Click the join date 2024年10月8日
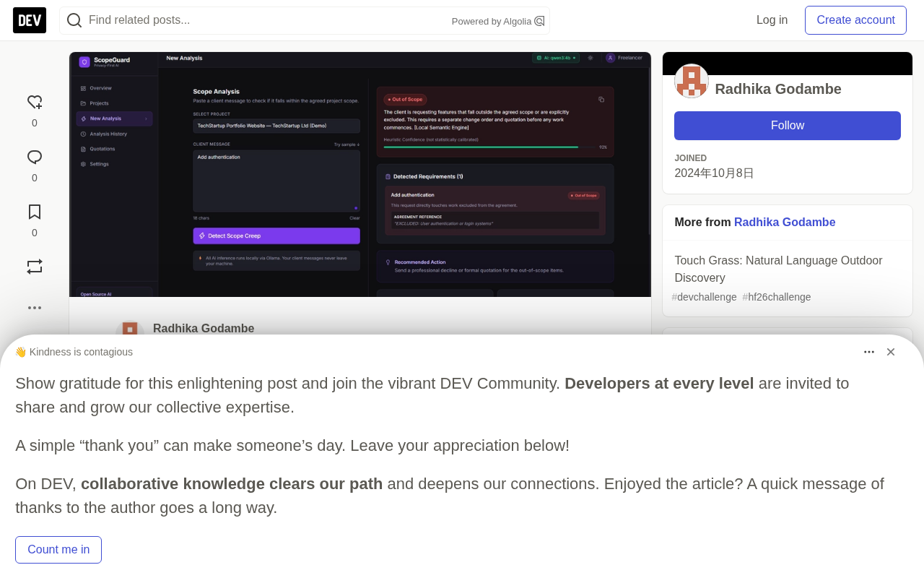The width and height of the screenshot is (924, 578). pyautogui.click(x=714, y=173)
